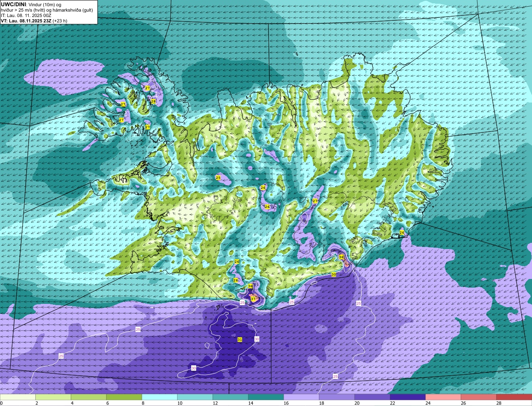
Task: Click the yellow '37' gust label
Action: tap(253, 299)
